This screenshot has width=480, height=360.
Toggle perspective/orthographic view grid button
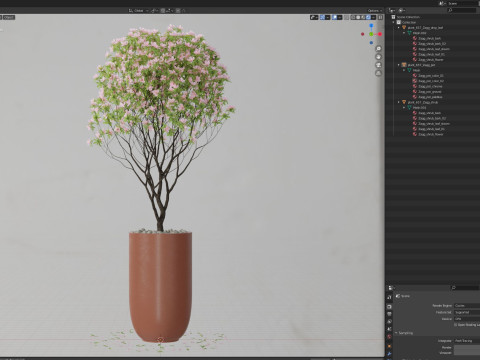click(378, 73)
